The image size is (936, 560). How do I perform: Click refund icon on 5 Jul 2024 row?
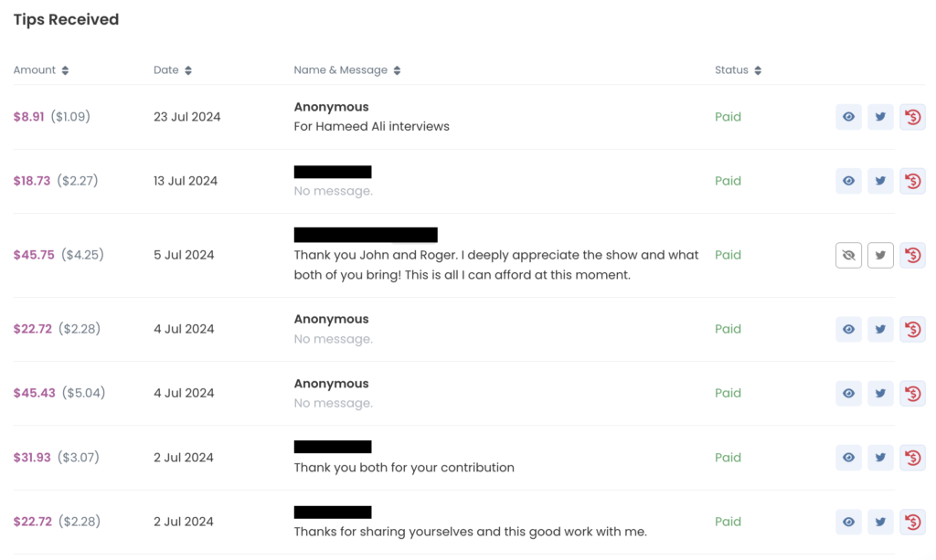tap(913, 255)
